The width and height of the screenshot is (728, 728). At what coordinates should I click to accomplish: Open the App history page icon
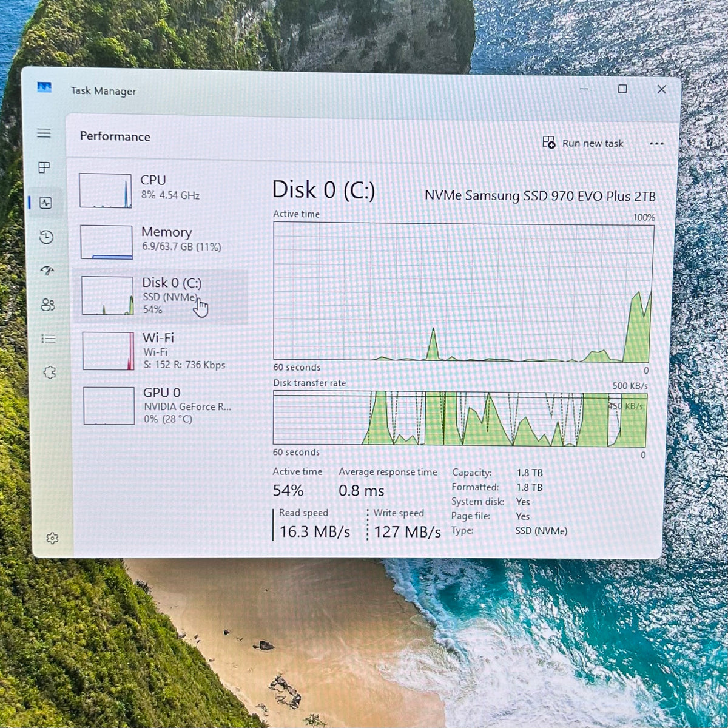click(x=47, y=237)
